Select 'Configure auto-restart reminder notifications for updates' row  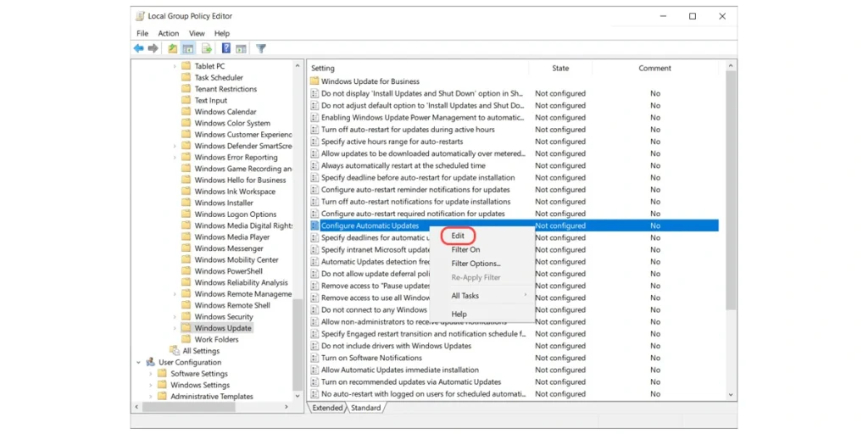click(x=513, y=190)
